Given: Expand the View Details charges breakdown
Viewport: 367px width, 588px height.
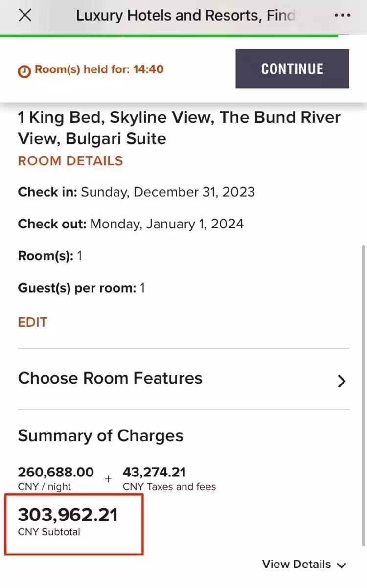Looking at the screenshot, I should [297, 564].
